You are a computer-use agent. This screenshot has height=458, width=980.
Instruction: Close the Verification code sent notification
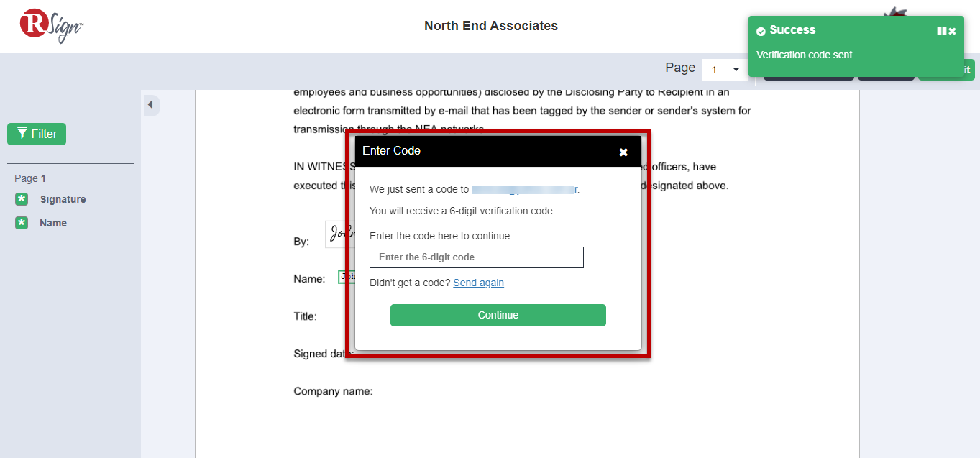tap(953, 30)
